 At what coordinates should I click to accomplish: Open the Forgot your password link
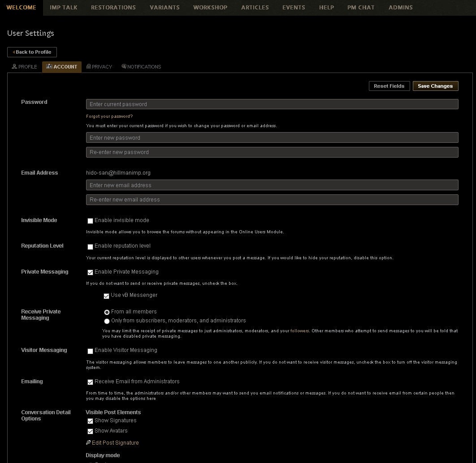(109, 116)
